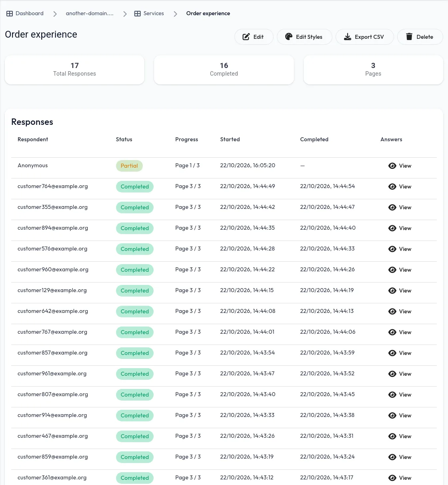Click the download icon on Export CSV
Viewport: 448px width, 485px height.
pos(348,37)
